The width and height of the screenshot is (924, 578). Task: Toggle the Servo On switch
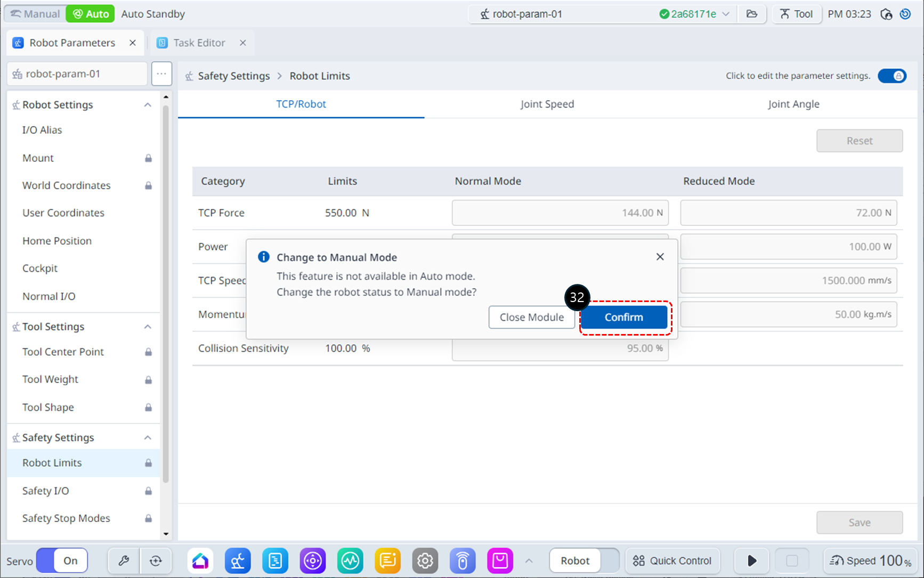pos(62,560)
